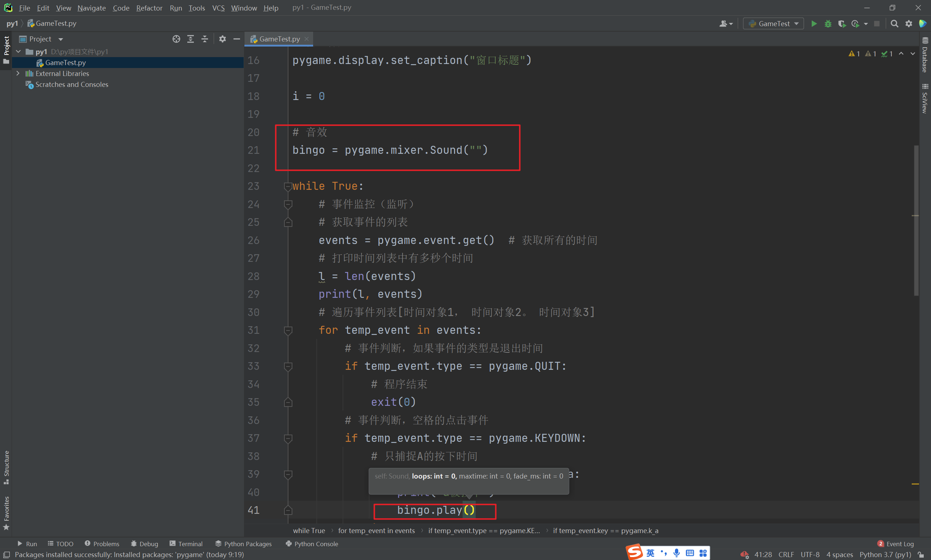Expand External Libraries tree node
Image resolution: width=931 pixels, height=560 pixels.
point(18,73)
